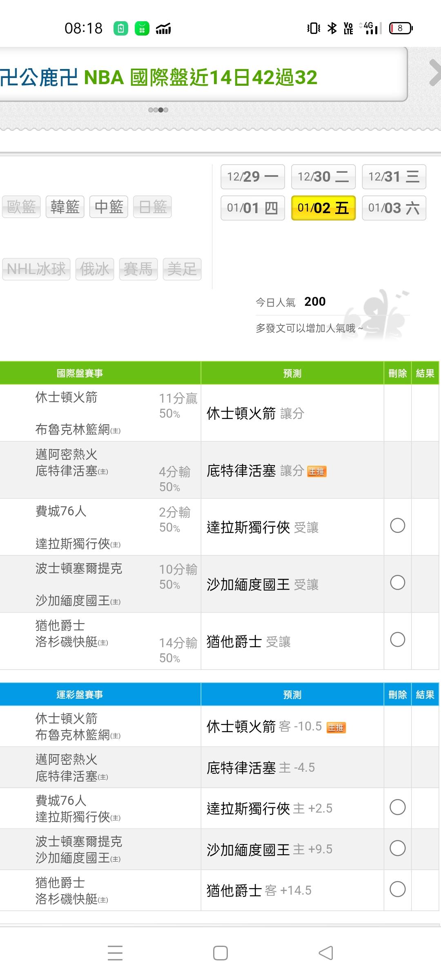
Task: Open the recent apps menu icon
Action: [x=115, y=953]
